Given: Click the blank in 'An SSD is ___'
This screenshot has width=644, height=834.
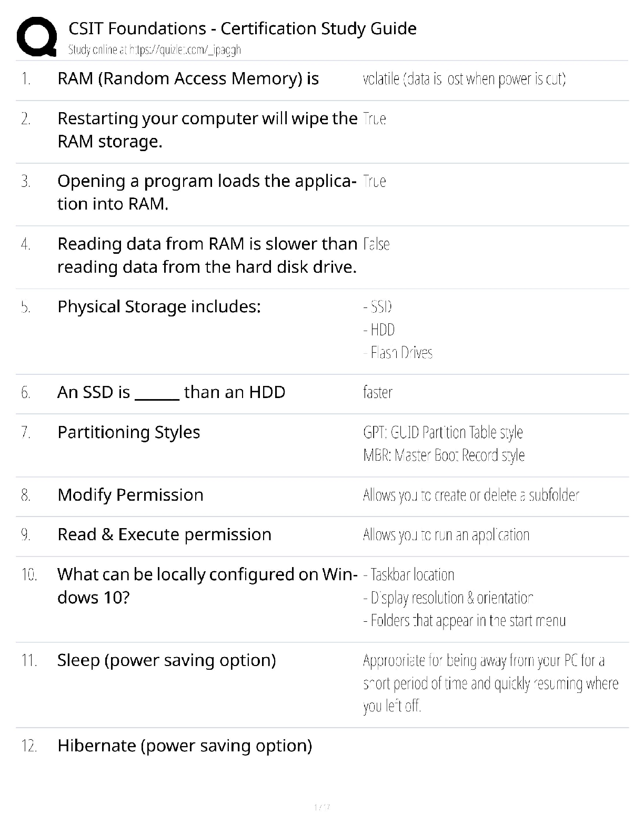Looking at the screenshot, I should (157, 394).
